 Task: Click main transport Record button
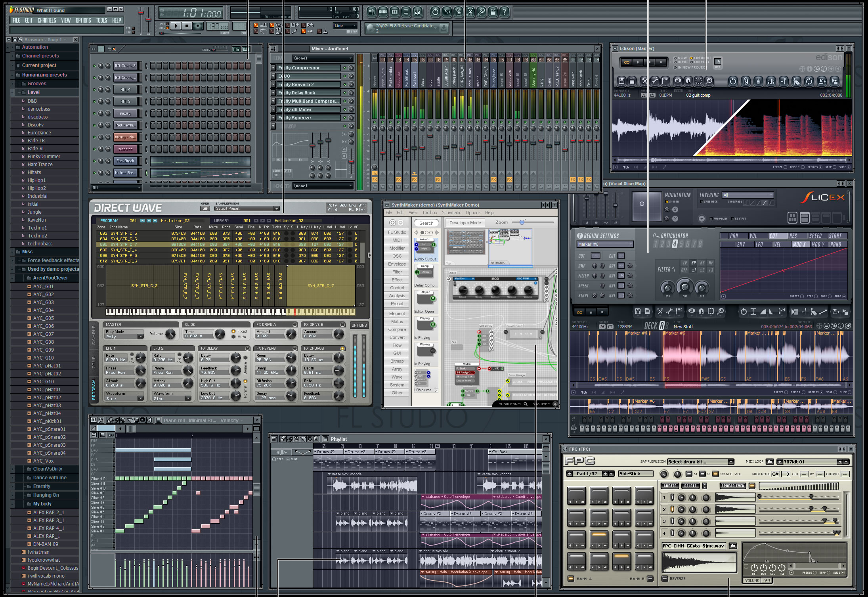[198, 26]
